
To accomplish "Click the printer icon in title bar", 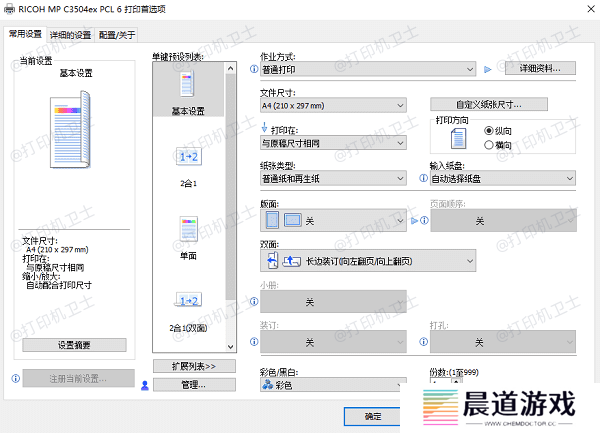I will (9, 9).
